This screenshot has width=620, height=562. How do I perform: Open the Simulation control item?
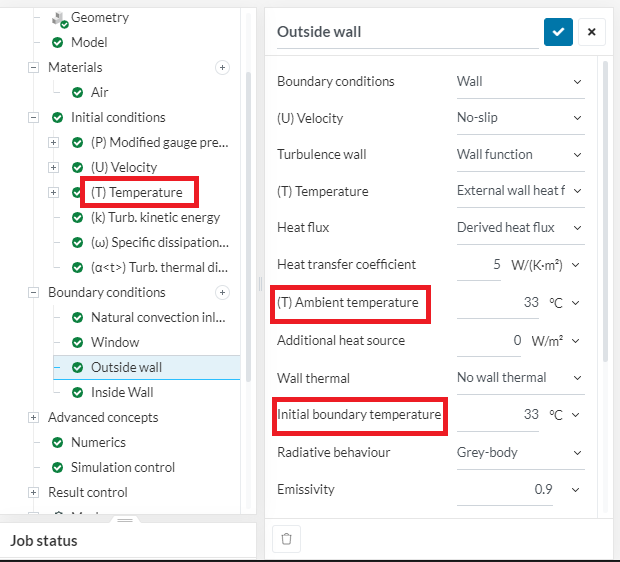click(x=122, y=467)
